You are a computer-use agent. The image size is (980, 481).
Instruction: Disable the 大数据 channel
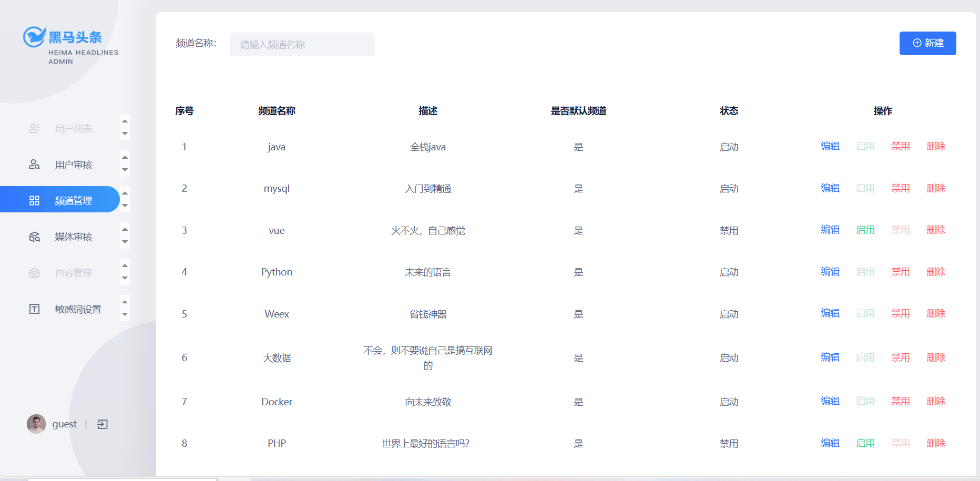[900, 357]
